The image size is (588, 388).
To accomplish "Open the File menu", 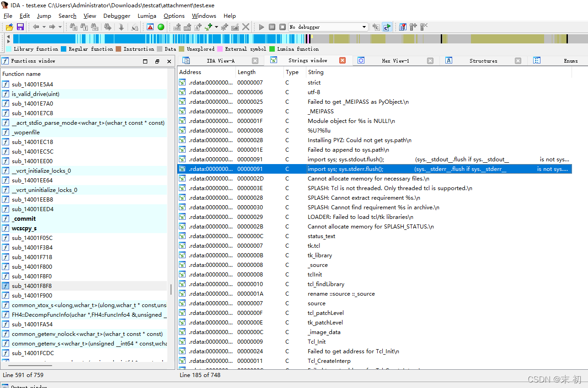I will pyautogui.click(x=8, y=16).
